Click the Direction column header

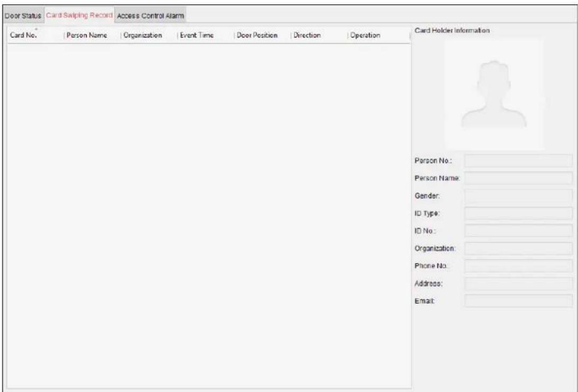click(319, 35)
